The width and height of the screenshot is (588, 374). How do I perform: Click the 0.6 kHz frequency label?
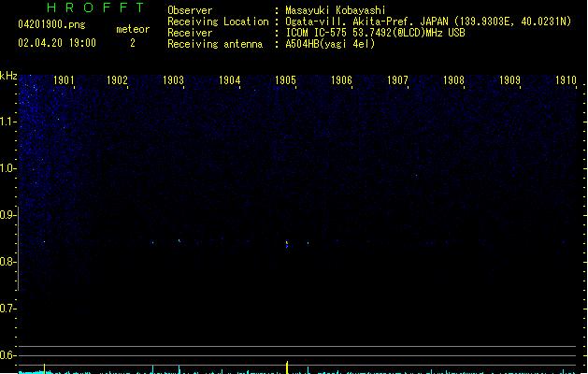pyautogui.click(x=7, y=355)
